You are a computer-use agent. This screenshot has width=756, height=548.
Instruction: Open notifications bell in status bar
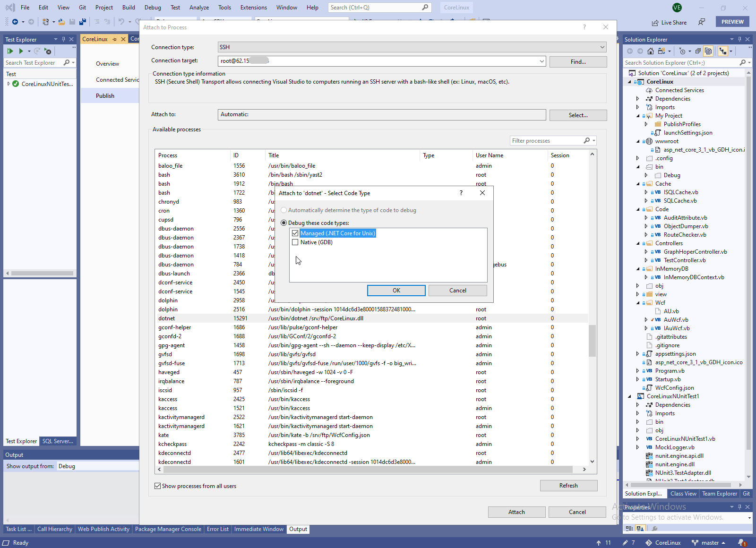click(x=742, y=543)
